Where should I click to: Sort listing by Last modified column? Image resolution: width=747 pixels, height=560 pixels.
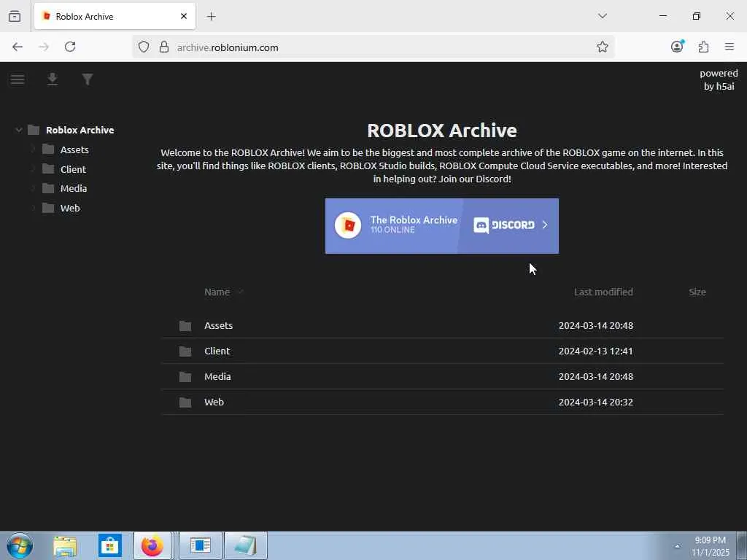point(603,292)
